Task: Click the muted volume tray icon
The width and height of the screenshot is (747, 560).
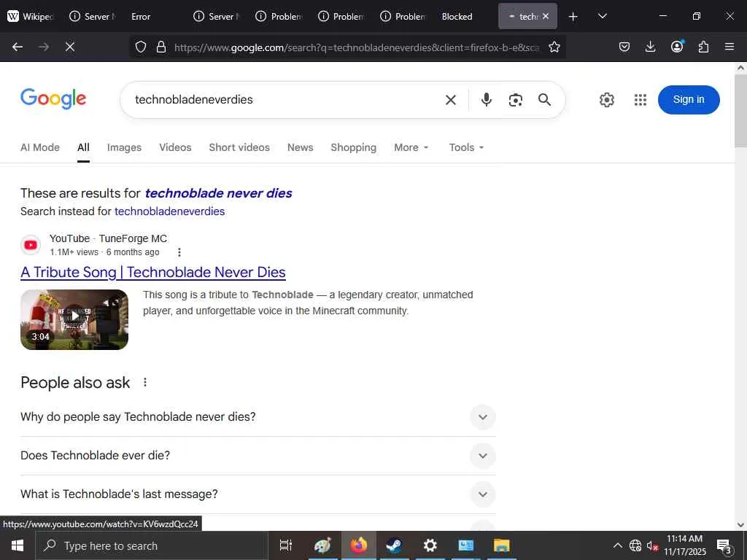Action: tap(652, 545)
